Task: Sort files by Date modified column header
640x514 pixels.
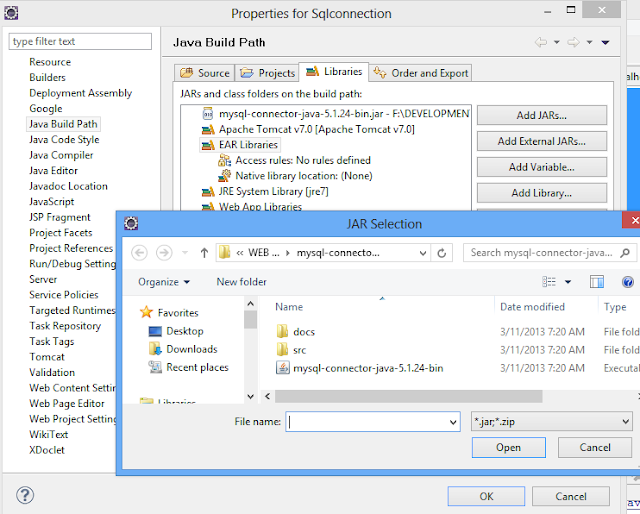Action: [x=532, y=307]
